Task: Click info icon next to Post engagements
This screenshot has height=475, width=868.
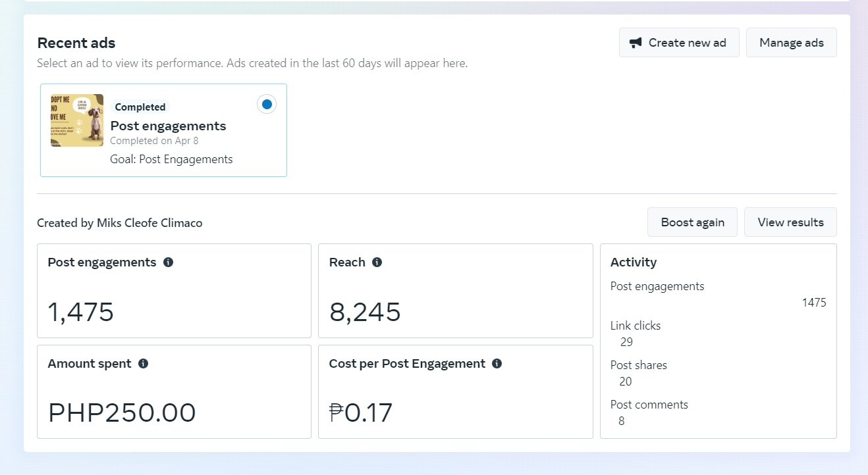Action: [x=168, y=262]
